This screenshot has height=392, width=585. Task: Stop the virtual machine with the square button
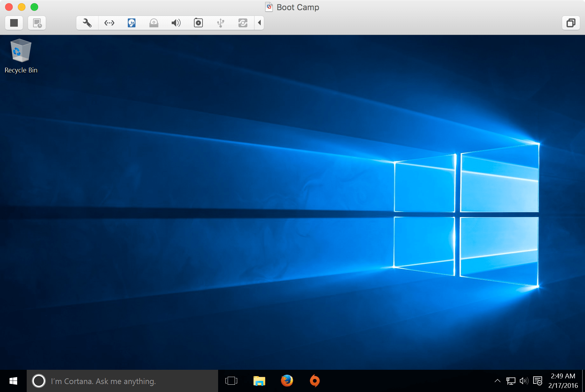14,23
